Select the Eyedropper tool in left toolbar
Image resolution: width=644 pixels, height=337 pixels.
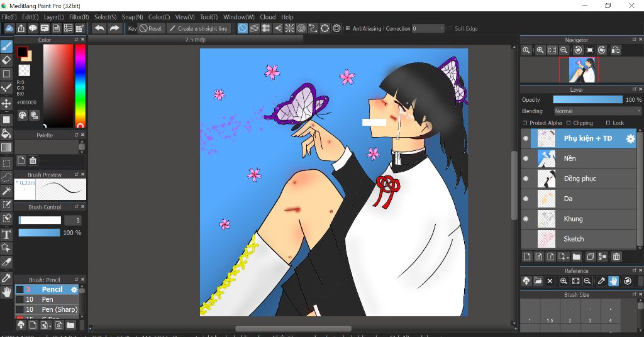6,279
